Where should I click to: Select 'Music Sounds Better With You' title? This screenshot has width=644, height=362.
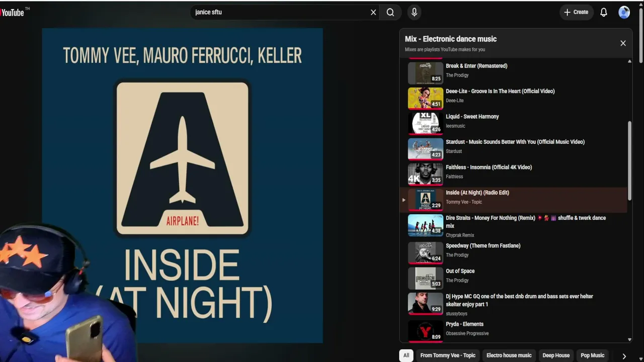coord(515,142)
